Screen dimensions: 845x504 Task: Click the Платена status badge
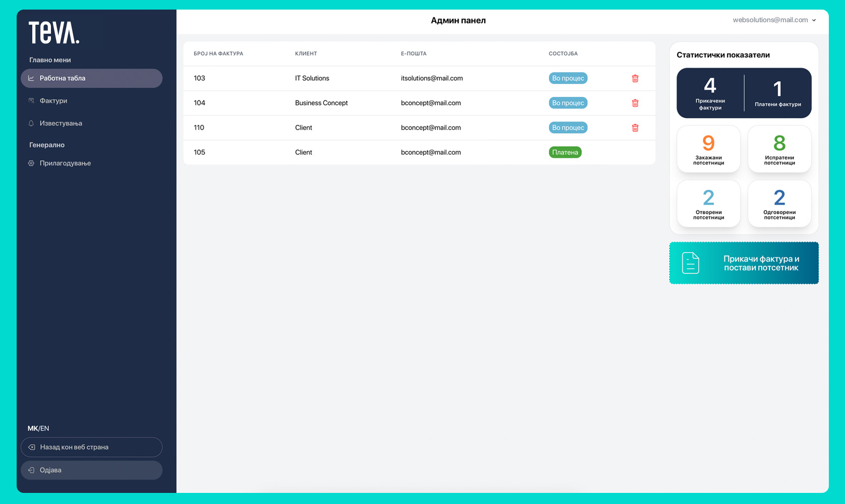[x=565, y=152]
